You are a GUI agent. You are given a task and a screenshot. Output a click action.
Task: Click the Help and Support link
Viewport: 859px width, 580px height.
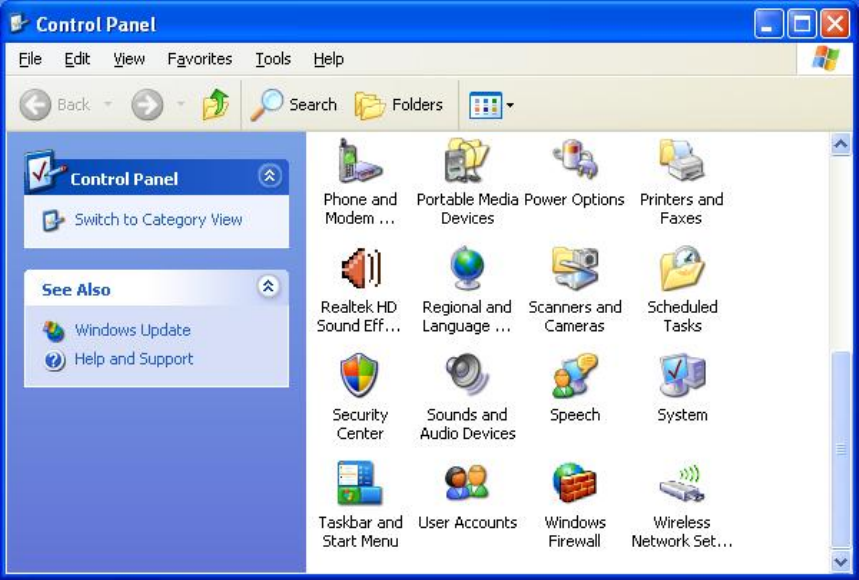pyautogui.click(x=134, y=359)
